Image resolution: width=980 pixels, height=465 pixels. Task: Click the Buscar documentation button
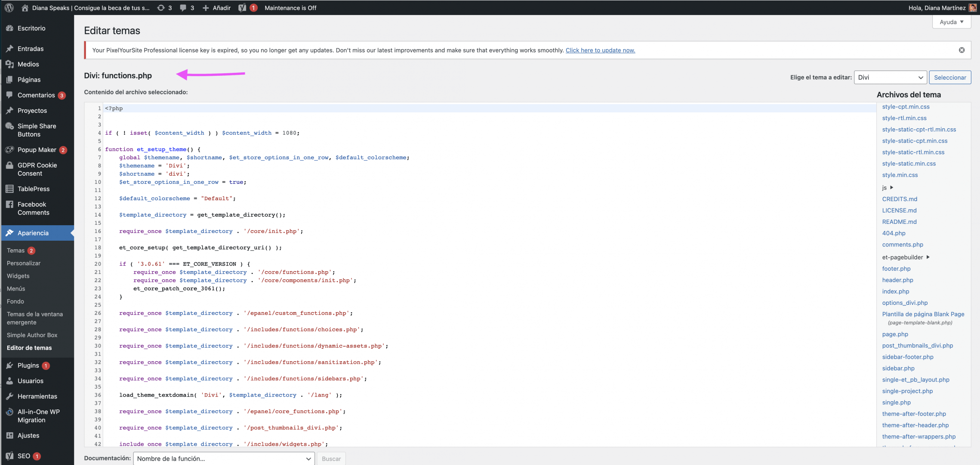(x=331, y=459)
